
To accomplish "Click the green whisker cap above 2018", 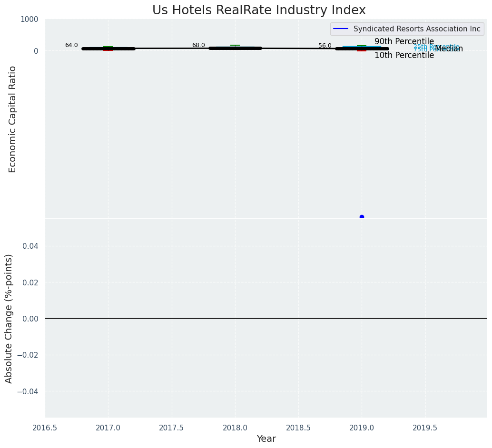I will (x=235, y=45).
